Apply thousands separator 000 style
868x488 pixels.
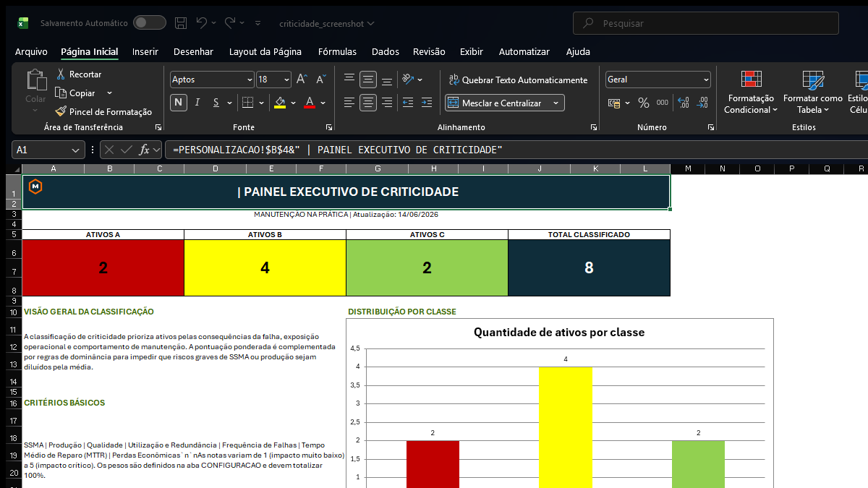coord(662,103)
